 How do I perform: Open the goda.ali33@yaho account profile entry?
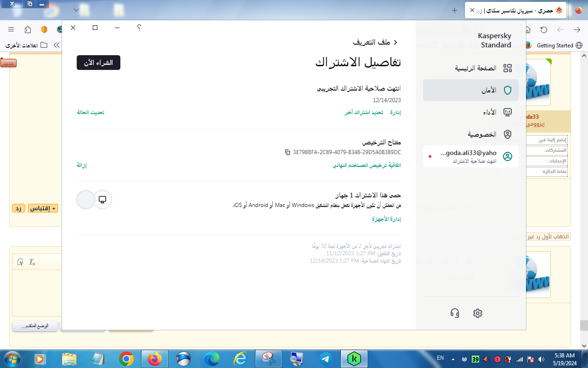click(x=471, y=156)
